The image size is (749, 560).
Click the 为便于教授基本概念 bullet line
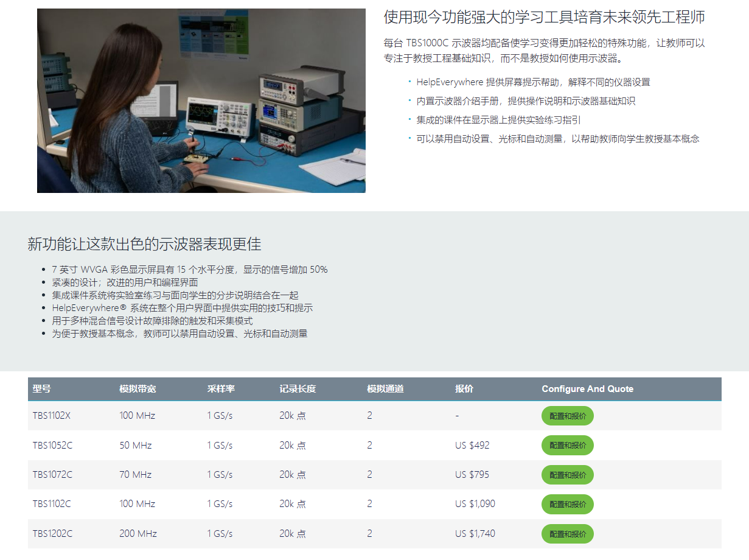[x=179, y=334]
